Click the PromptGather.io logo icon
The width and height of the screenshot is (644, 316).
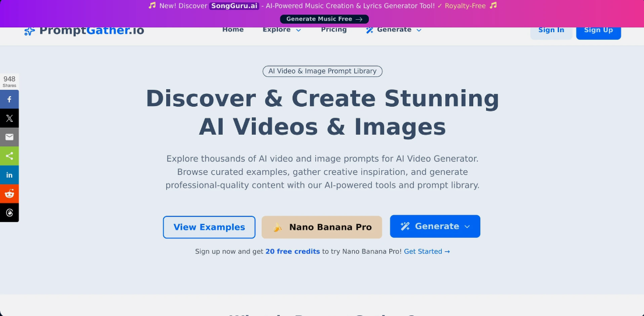click(30, 31)
